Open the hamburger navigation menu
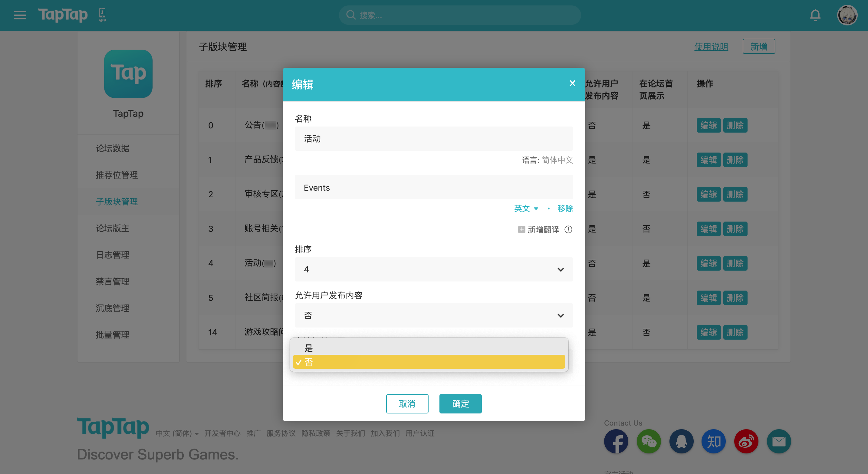This screenshot has height=474, width=868. pyautogui.click(x=20, y=15)
